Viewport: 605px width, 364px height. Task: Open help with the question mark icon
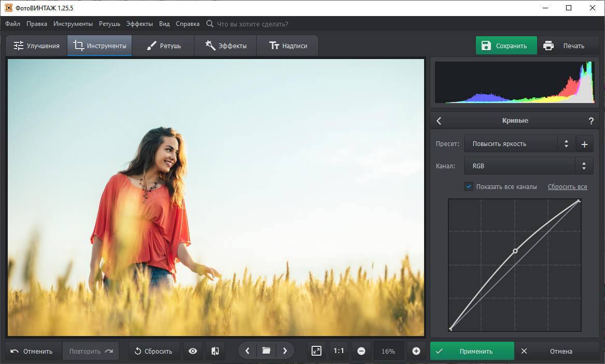(591, 121)
